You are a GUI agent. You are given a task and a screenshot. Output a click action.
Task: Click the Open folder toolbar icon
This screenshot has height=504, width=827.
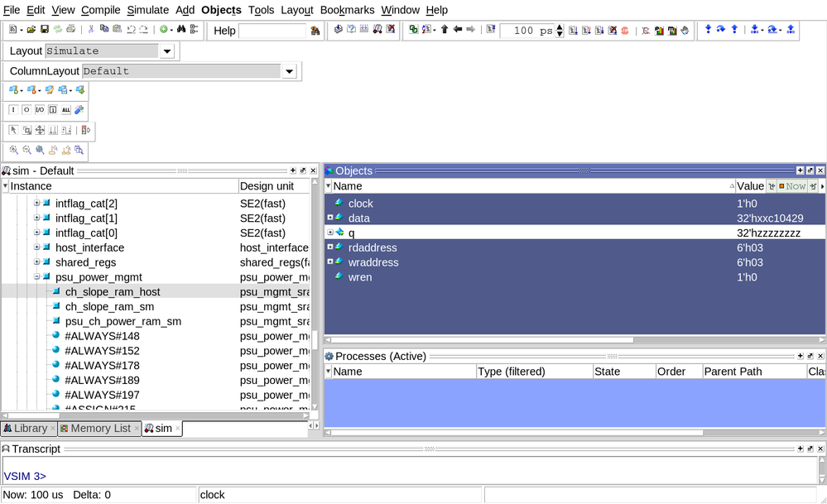click(x=31, y=30)
